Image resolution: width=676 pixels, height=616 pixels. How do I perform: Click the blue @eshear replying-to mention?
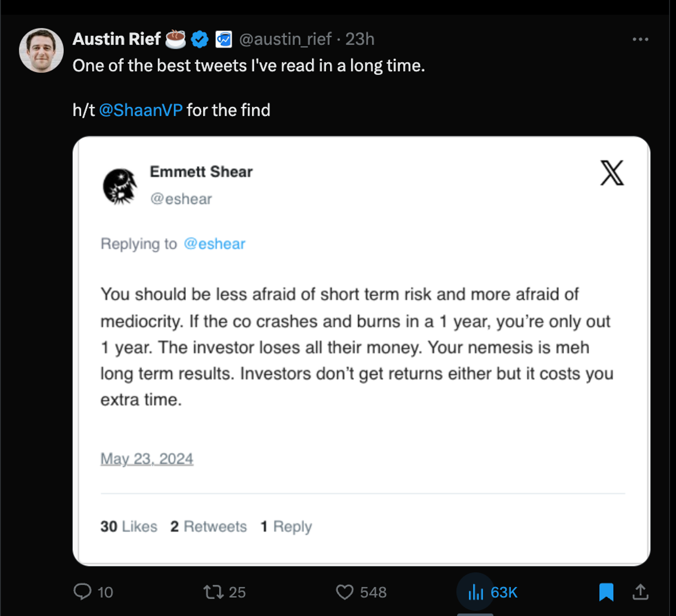pos(215,244)
